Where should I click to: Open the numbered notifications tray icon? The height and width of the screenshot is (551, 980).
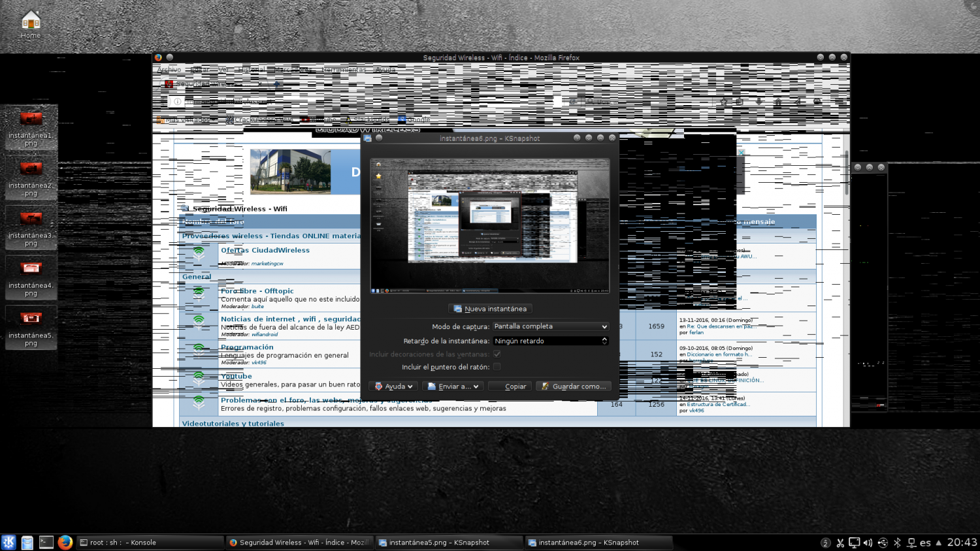coord(825,543)
